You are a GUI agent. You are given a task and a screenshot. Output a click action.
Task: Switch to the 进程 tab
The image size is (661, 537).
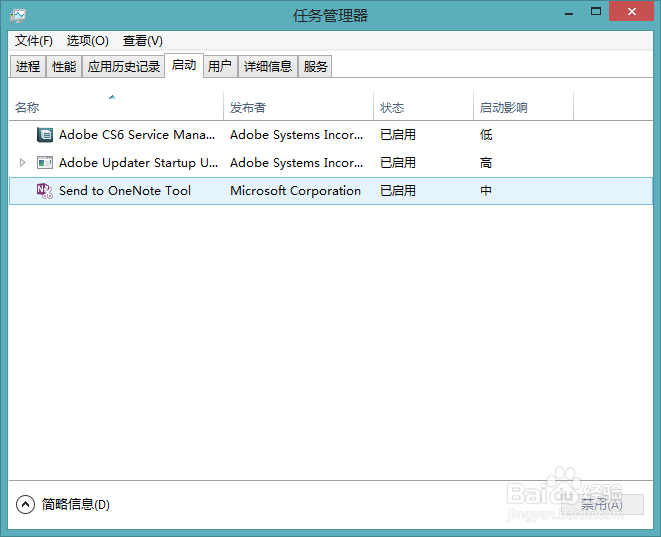pyautogui.click(x=28, y=67)
